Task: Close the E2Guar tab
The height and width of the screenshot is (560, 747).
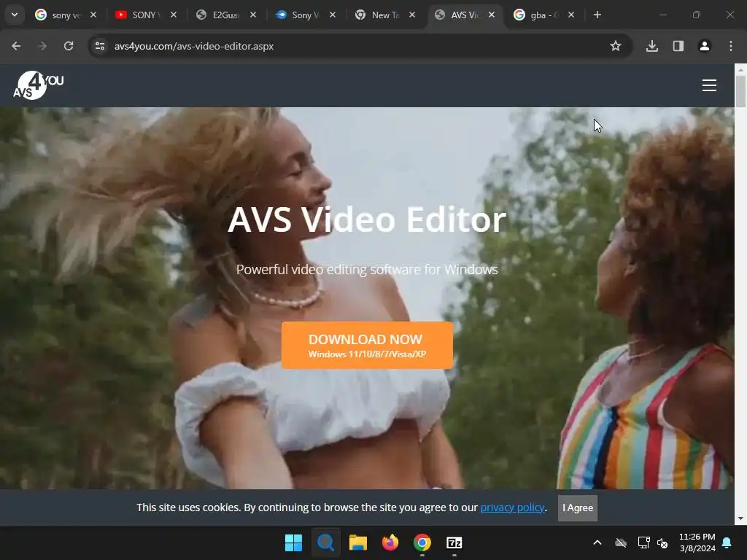Action: 253,15
